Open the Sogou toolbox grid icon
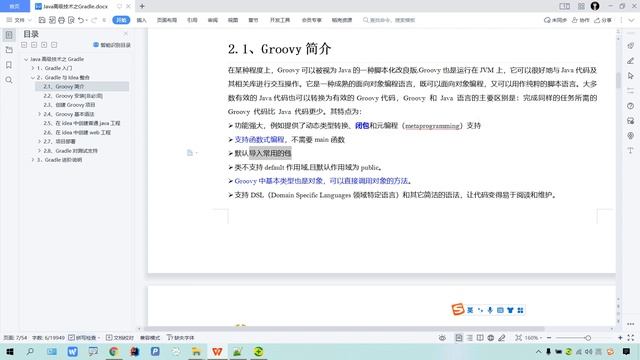The width and height of the screenshot is (640, 360). pos(520,310)
